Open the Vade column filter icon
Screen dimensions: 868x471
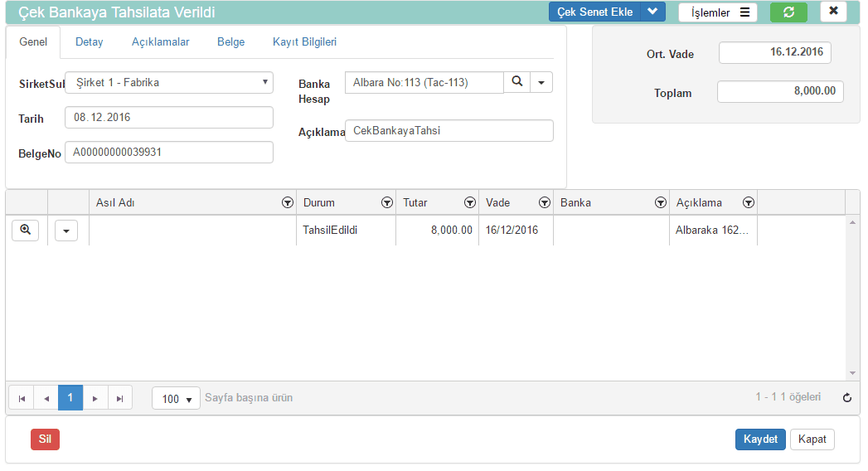544,203
